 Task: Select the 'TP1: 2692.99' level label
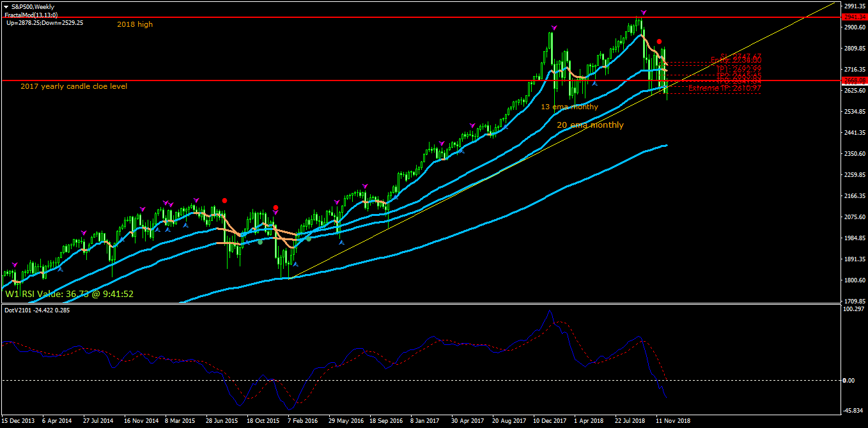click(x=738, y=68)
